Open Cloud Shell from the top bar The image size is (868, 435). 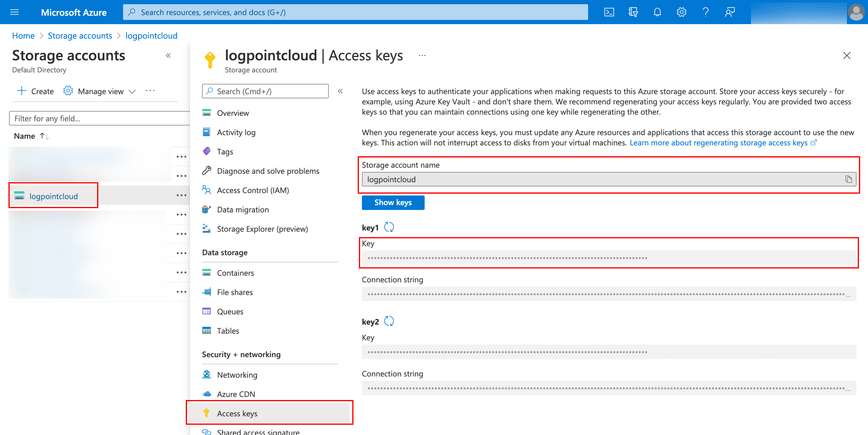click(x=609, y=12)
